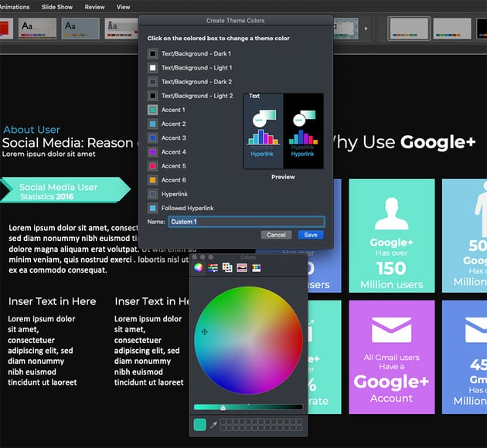Click the Hyperlink color box

(x=153, y=194)
